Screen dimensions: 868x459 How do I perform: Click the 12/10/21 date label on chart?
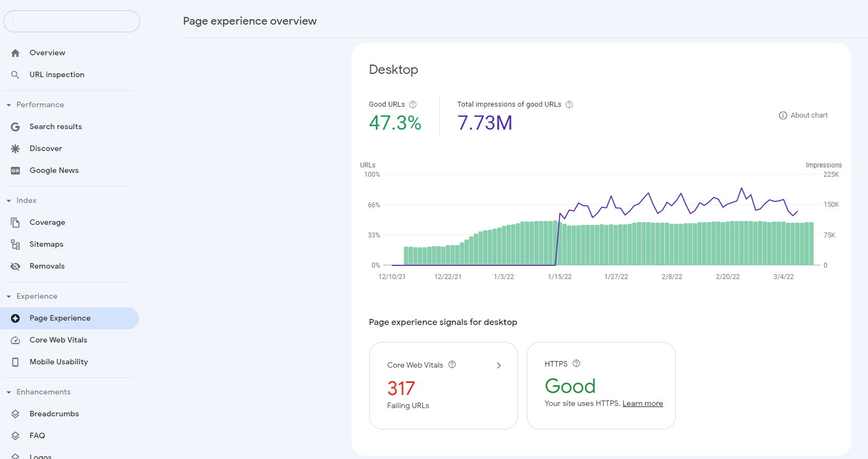coord(392,277)
